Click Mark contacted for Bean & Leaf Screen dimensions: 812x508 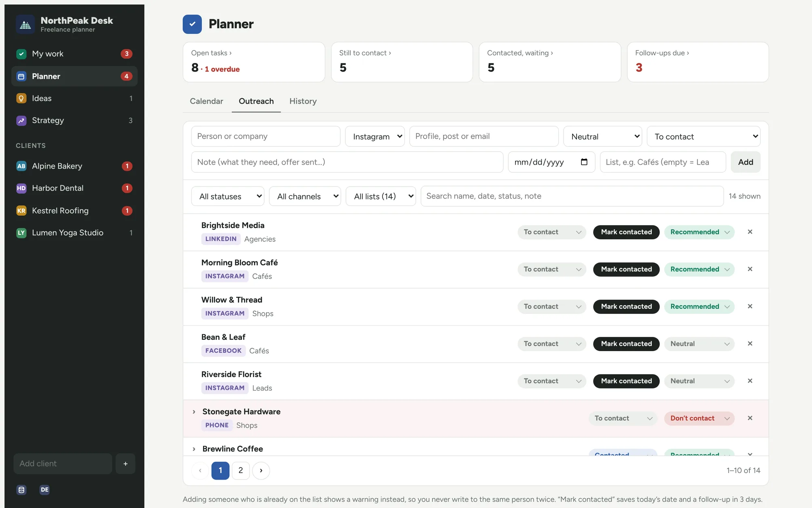tap(626, 344)
